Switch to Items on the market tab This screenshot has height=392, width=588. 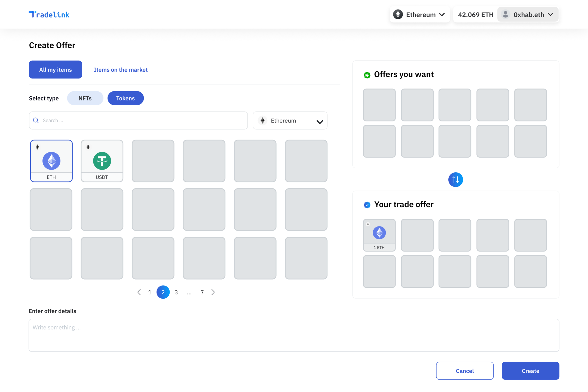point(121,70)
